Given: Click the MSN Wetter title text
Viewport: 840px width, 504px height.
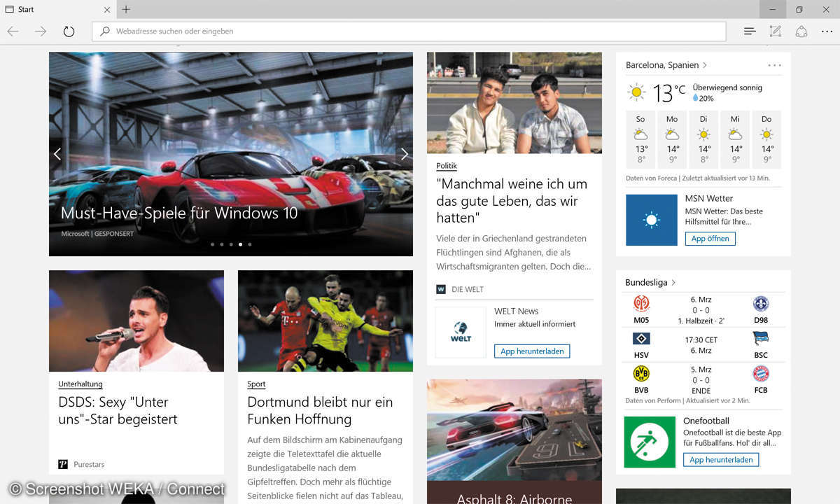Looking at the screenshot, I should click(x=709, y=199).
